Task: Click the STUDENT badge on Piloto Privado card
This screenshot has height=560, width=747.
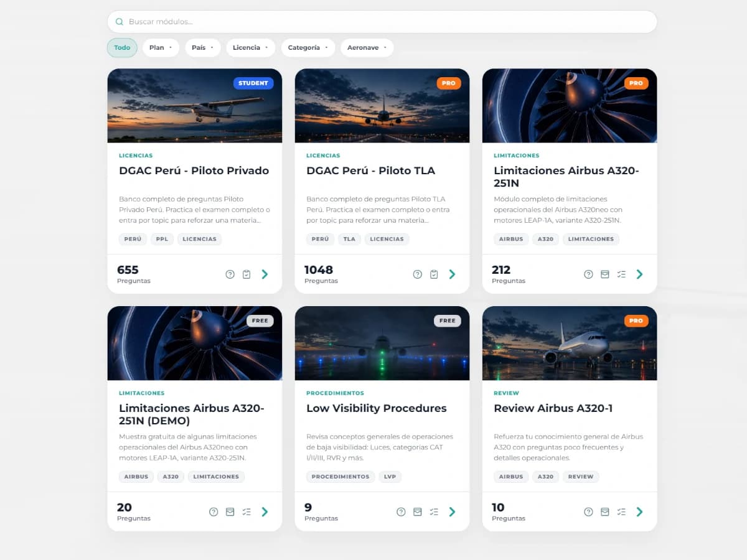Action: [253, 83]
